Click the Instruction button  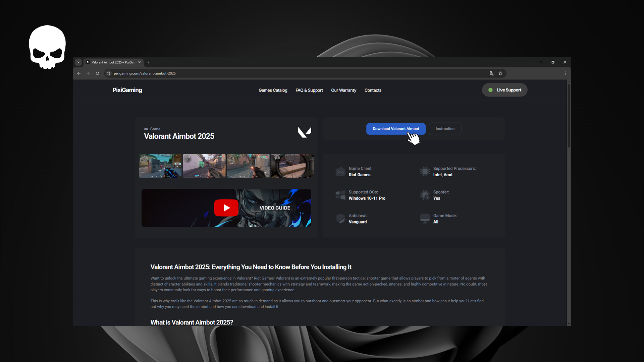pos(445,129)
